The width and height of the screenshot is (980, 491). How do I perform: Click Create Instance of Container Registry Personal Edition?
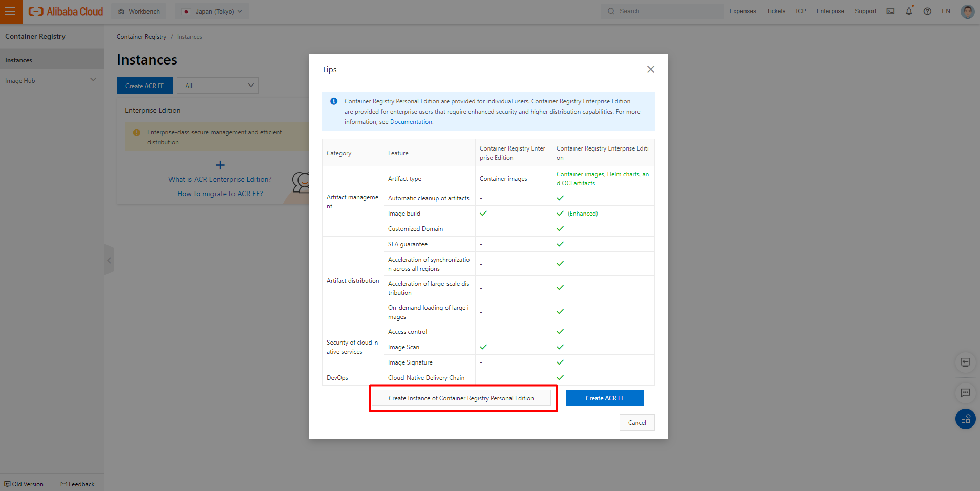click(x=461, y=398)
